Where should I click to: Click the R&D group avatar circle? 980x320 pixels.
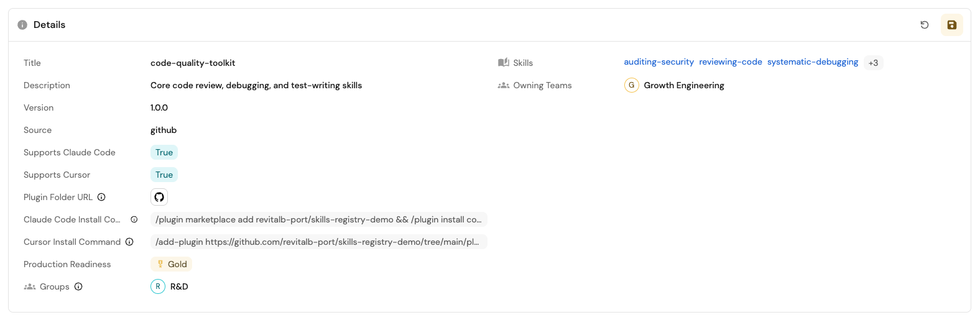coord(158,286)
